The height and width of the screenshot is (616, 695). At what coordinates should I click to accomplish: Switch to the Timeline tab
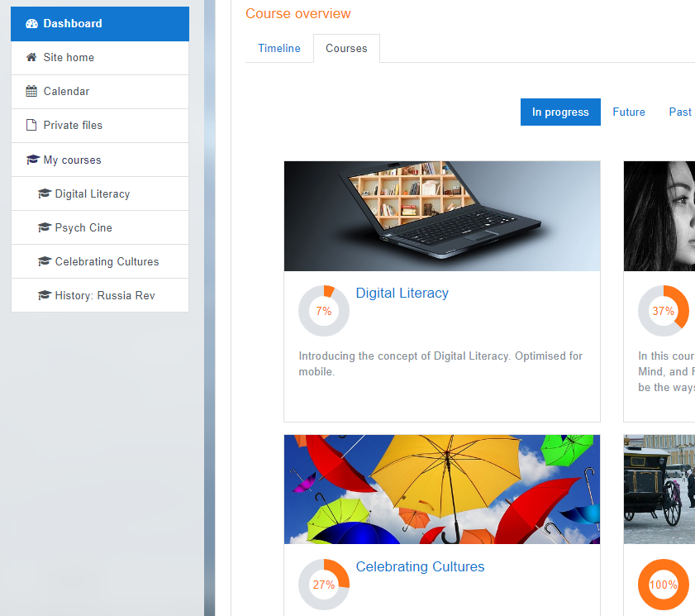[279, 48]
